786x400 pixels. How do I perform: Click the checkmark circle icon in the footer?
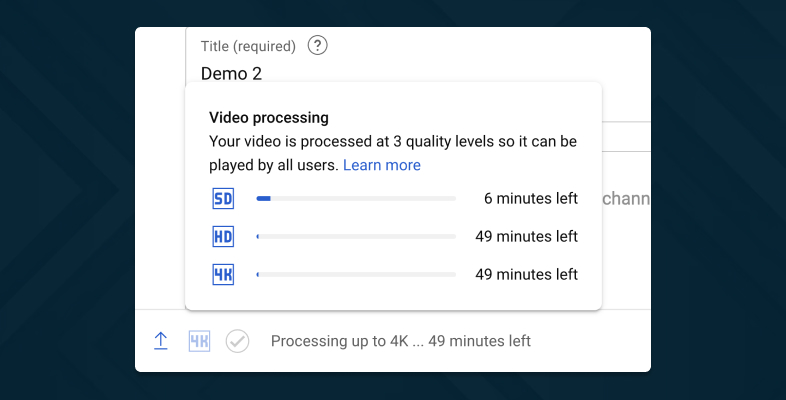237,341
